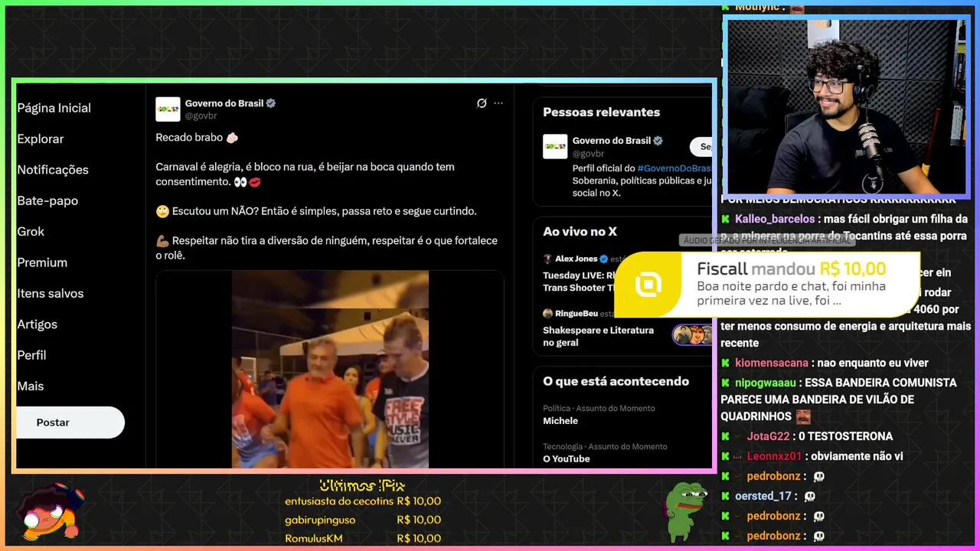The image size is (980, 551).
Task: Go to Explorar in sidebar
Action: pos(41,139)
